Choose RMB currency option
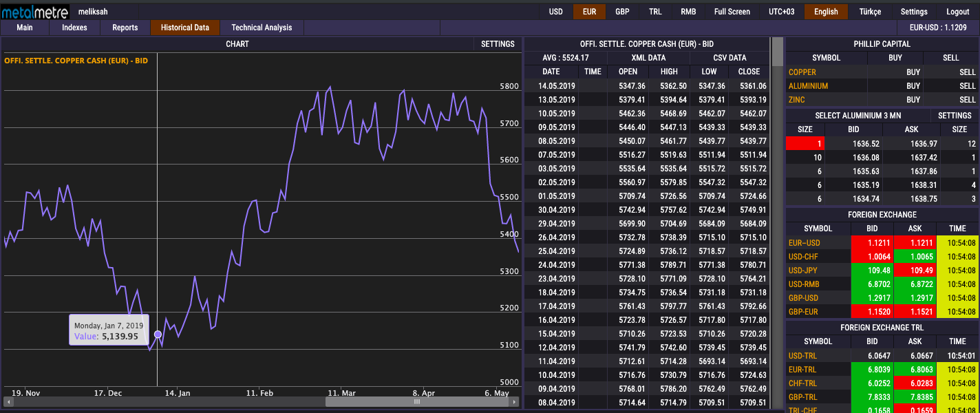The height and width of the screenshot is (413, 980). [688, 12]
